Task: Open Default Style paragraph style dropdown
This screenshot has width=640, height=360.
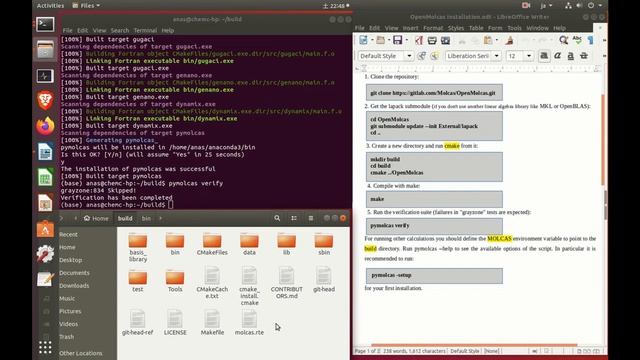Action: (409, 56)
